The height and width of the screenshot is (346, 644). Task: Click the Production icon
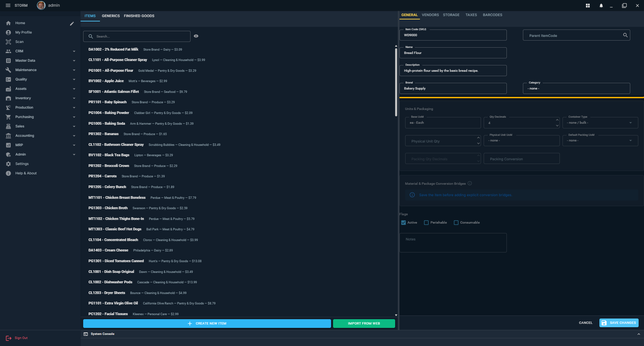[8, 108]
